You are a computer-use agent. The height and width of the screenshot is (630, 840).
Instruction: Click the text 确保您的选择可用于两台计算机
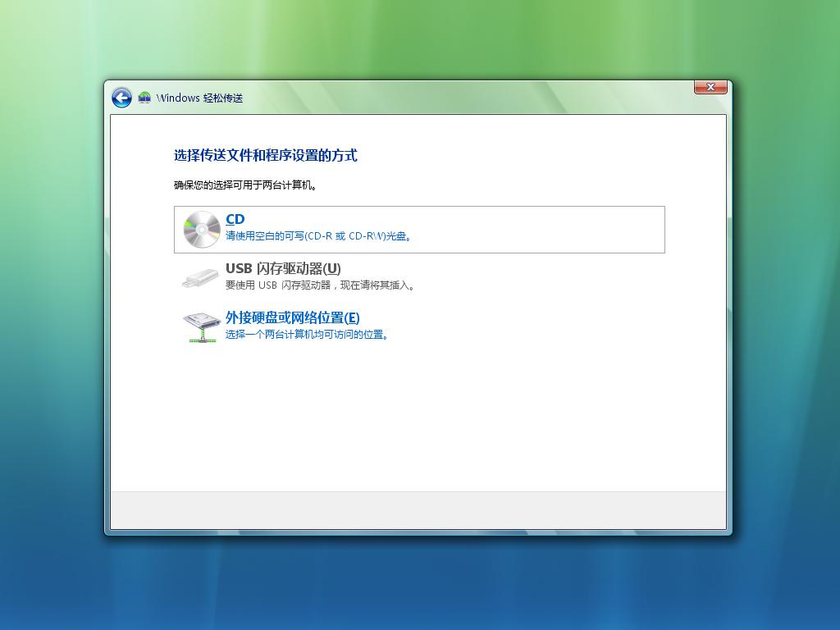click(245, 185)
